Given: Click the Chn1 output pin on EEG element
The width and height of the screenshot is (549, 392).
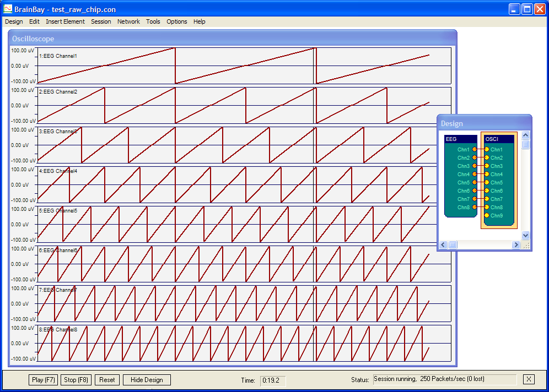Looking at the screenshot, I should pyautogui.click(x=475, y=149).
